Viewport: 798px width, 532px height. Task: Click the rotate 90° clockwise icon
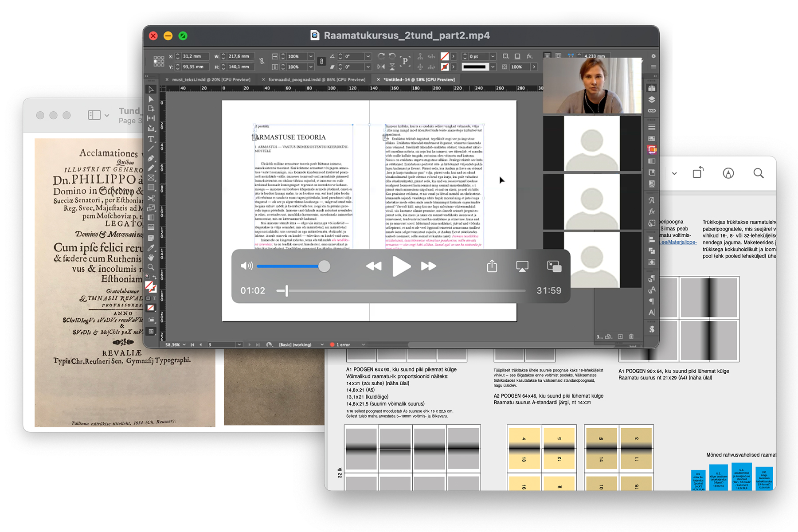[x=381, y=56]
